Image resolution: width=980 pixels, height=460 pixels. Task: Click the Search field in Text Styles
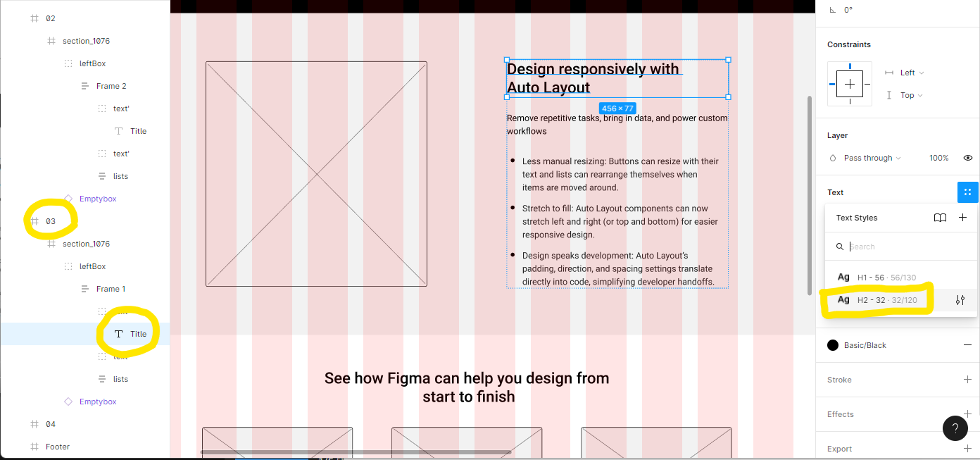(902, 247)
